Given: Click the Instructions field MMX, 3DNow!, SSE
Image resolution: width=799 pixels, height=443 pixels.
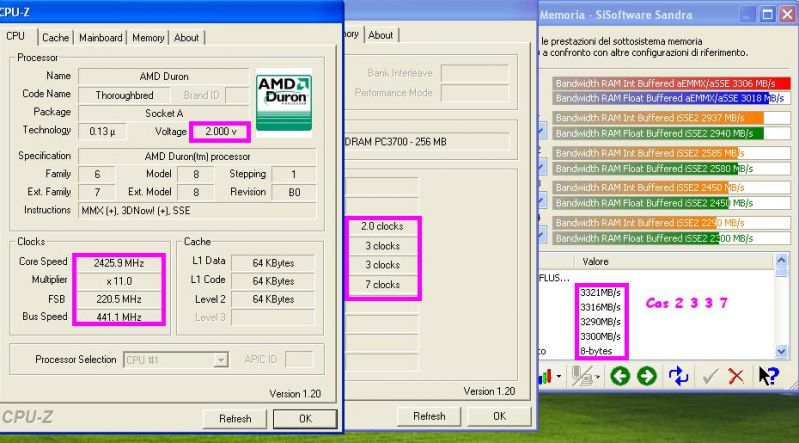Looking at the screenshot, I should [197, 211].
